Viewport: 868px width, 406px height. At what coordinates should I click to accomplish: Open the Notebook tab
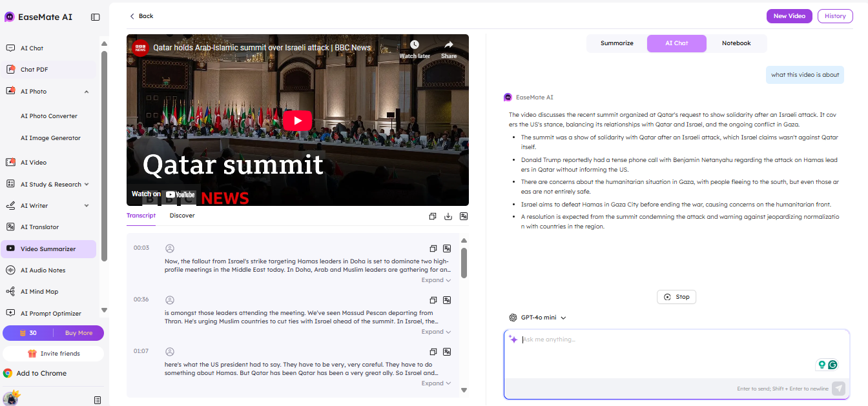[x=736, y=43]
